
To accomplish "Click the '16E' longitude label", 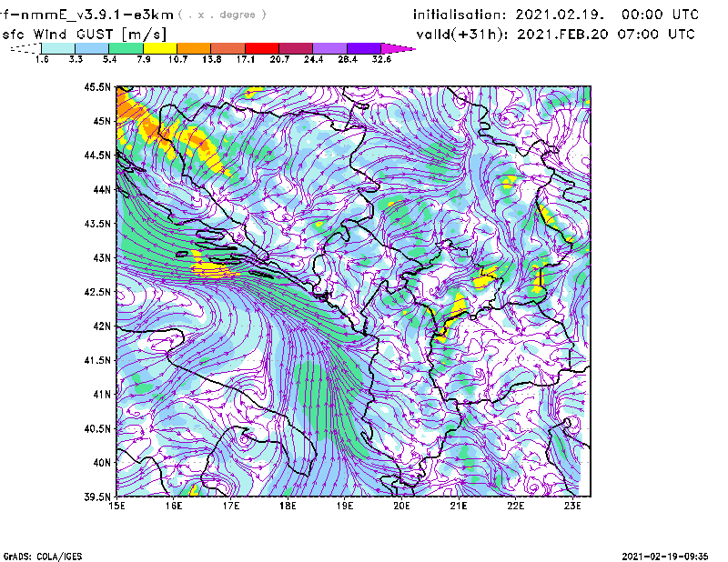I will 174,506.
